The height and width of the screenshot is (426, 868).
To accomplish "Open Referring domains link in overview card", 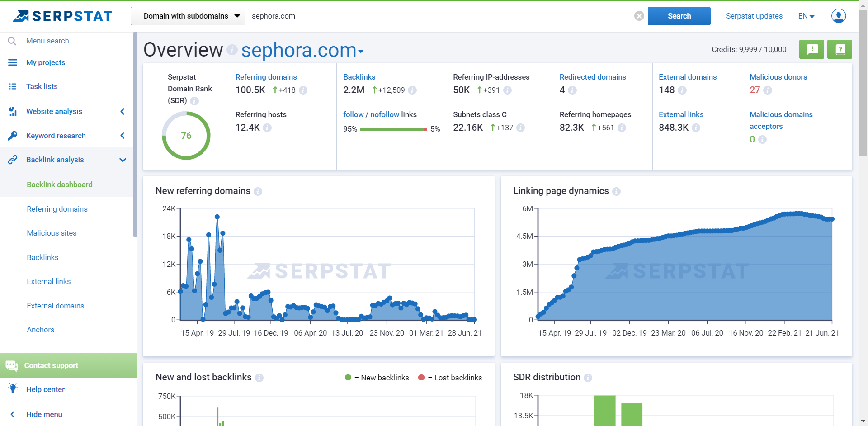I will [266, 77].
